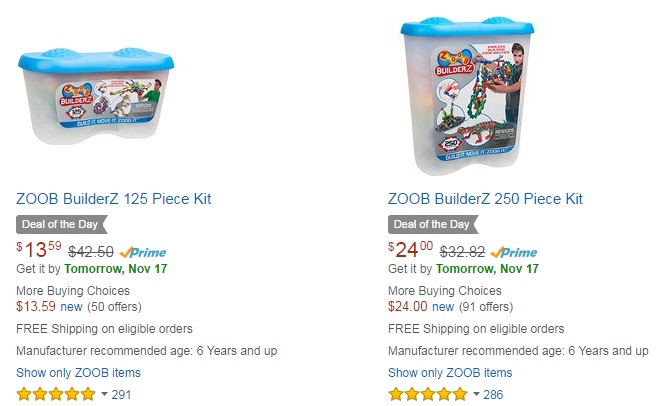Click the Prime logo beside the $32.82 list price
Screen dimensions: 662x406
click(513, 252)
